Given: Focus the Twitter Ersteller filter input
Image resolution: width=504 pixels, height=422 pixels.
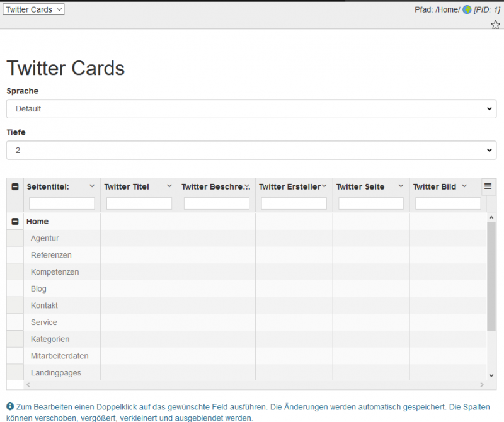Looking at the screenshot, I should [294, 203].
